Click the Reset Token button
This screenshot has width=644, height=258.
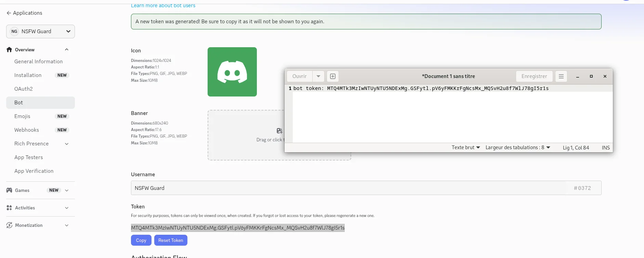click(171, 240)
